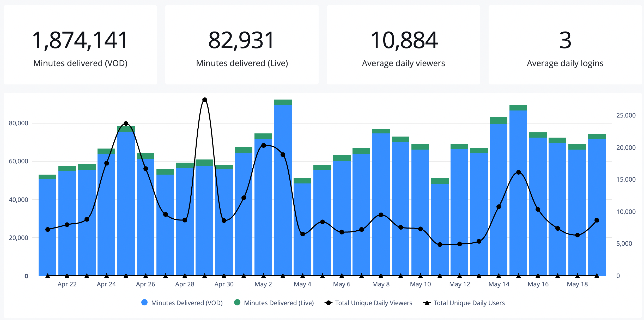The image size is (644, 320).
Task: Select the viewers data point at May 15
Action: tap(519, 172)
